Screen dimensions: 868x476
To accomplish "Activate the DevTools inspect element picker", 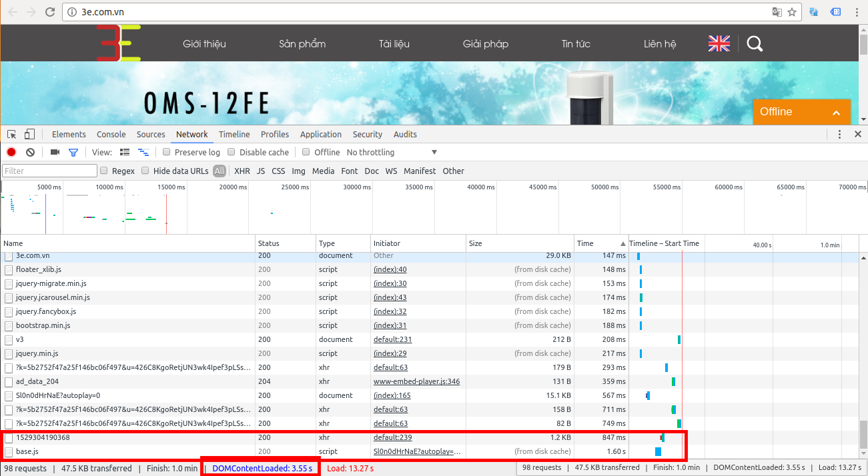I will (x=12, y=134).
